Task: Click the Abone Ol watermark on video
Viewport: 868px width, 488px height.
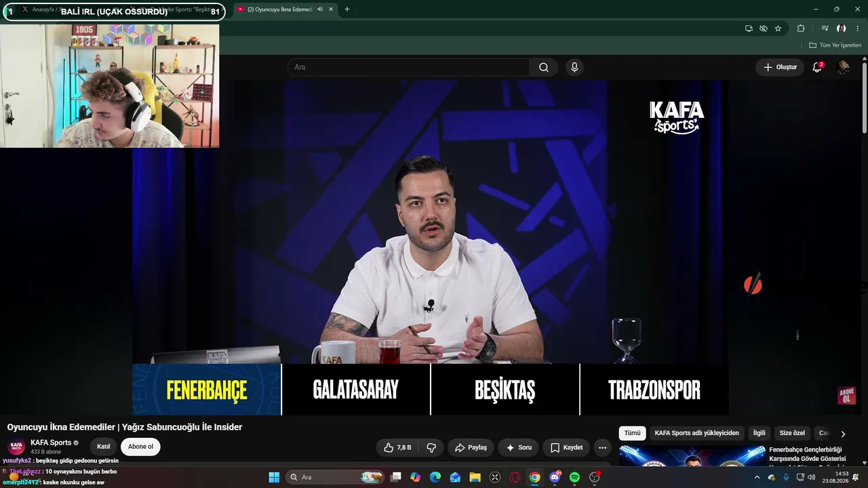Action: coord(846,396)
